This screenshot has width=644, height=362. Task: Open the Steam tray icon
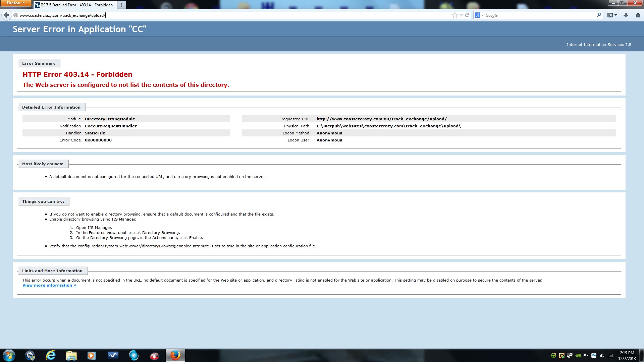point(570,355)
